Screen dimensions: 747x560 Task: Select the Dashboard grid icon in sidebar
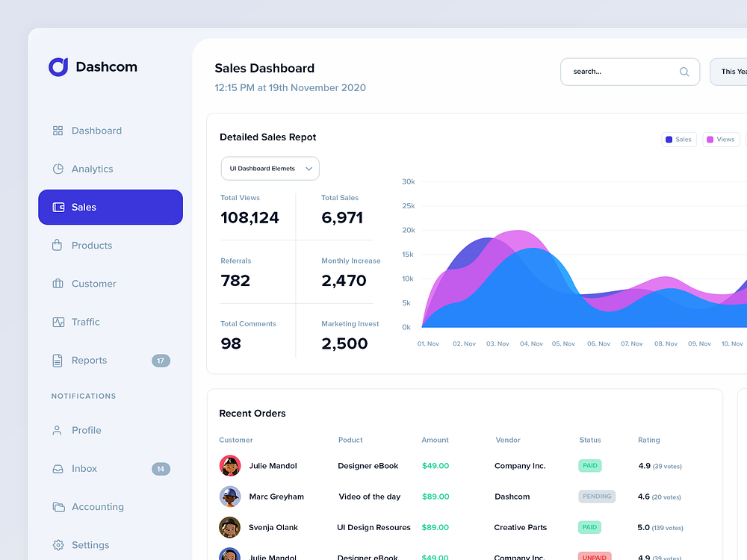coord(58,130)
